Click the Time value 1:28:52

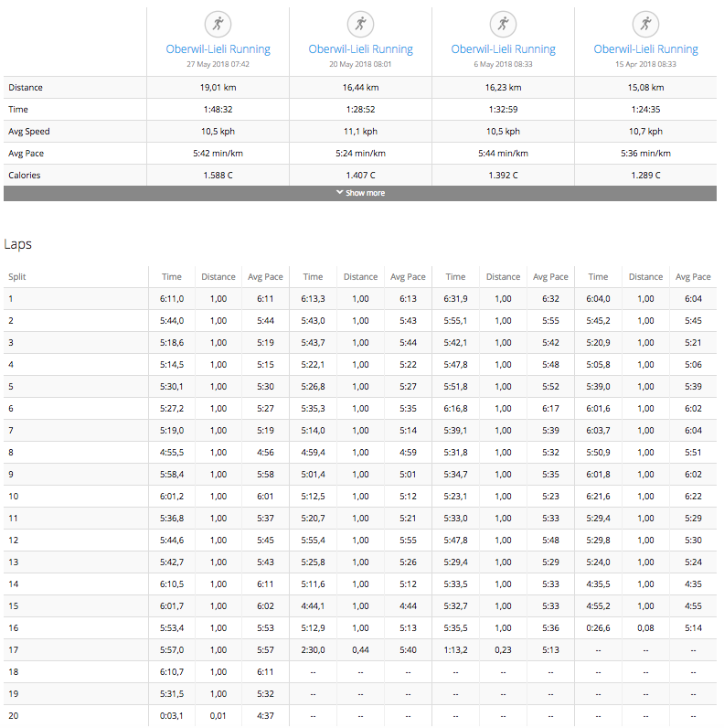pyautogui.click(x=360, y=109)
